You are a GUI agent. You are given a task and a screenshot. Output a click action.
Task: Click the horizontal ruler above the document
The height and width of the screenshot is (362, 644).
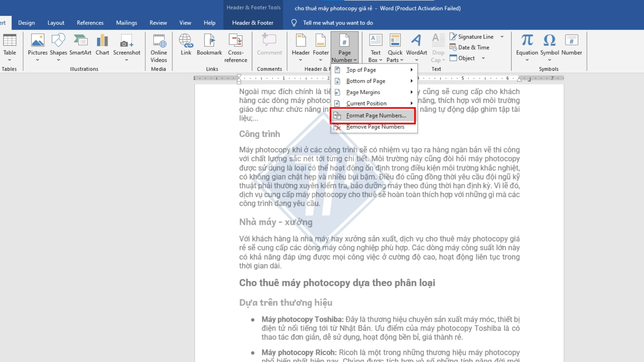[470, 78]
